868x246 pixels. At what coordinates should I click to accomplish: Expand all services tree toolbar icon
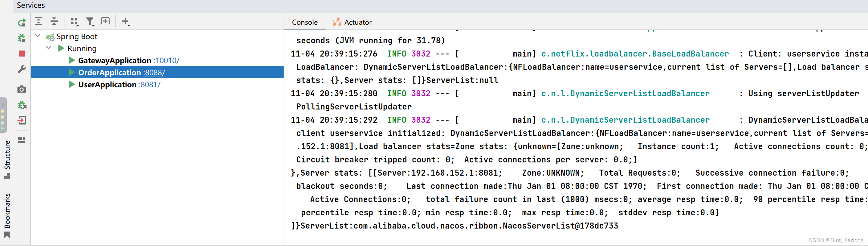(39, 22)
